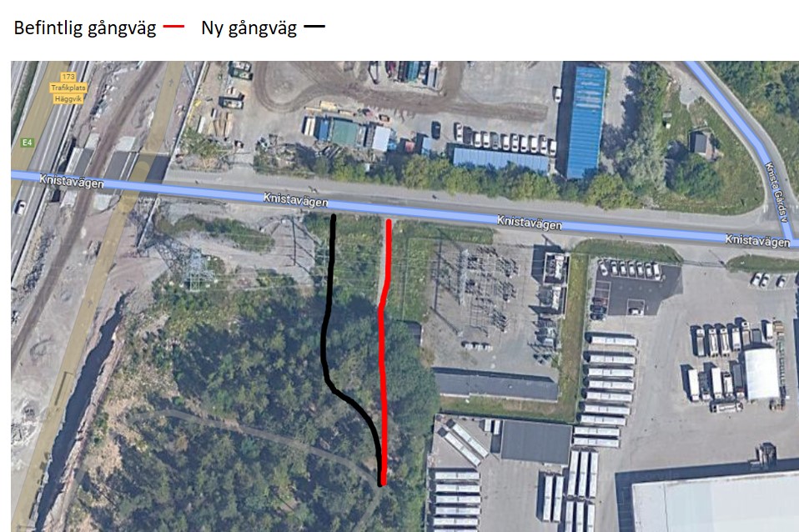Click the Befintlig gångväg legend text
Image resolution: width=799 pixels, height=532 pixels.
84,28
